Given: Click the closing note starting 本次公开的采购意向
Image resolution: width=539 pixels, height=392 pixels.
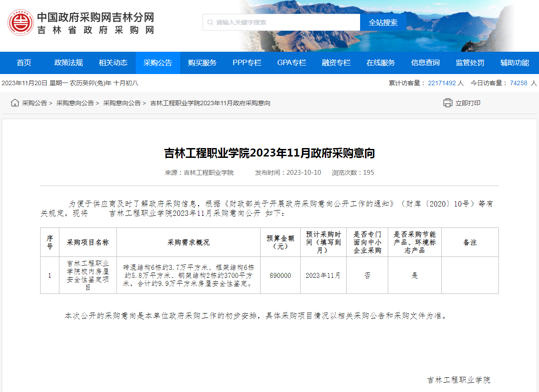Looking at the screenshot, I should (256, 316).
